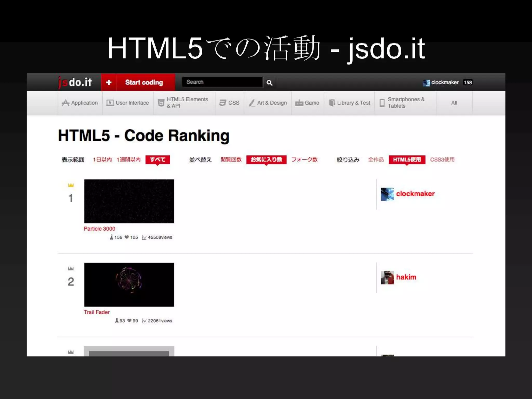Click the 158 notification badge

click(468, 82)
